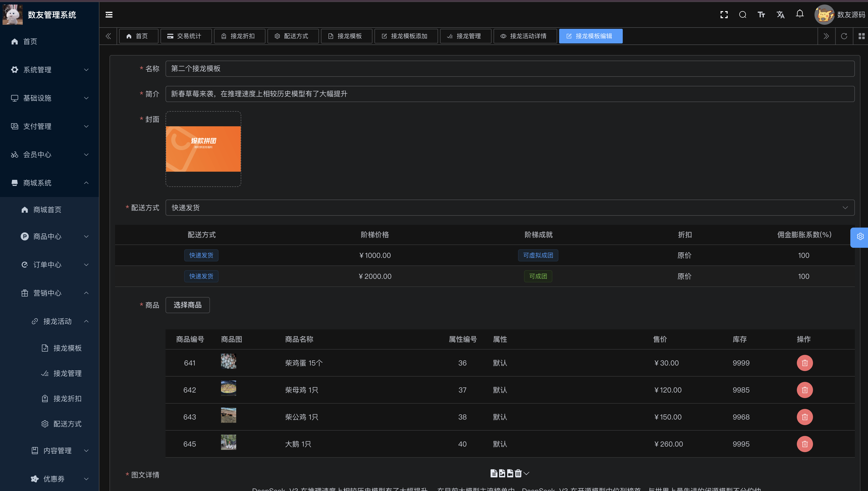Click the 可虚拟成团 tag

538,255
